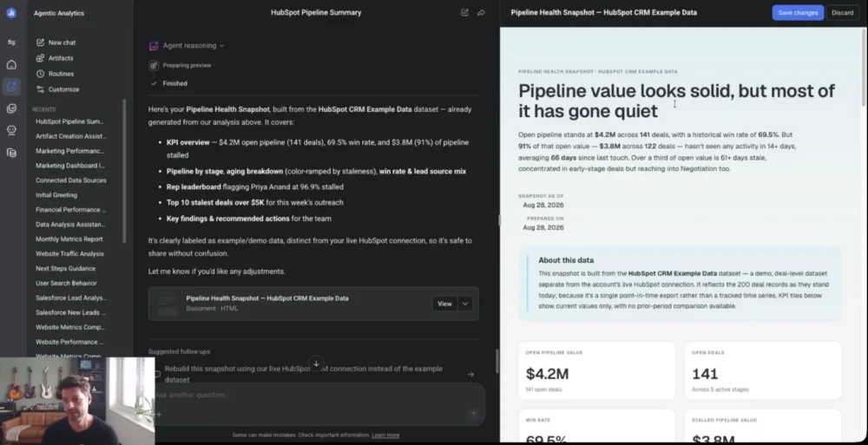This screenshot has width=868, height=445.
Task: Open the data sources rail icon
Action: (11, 153)
